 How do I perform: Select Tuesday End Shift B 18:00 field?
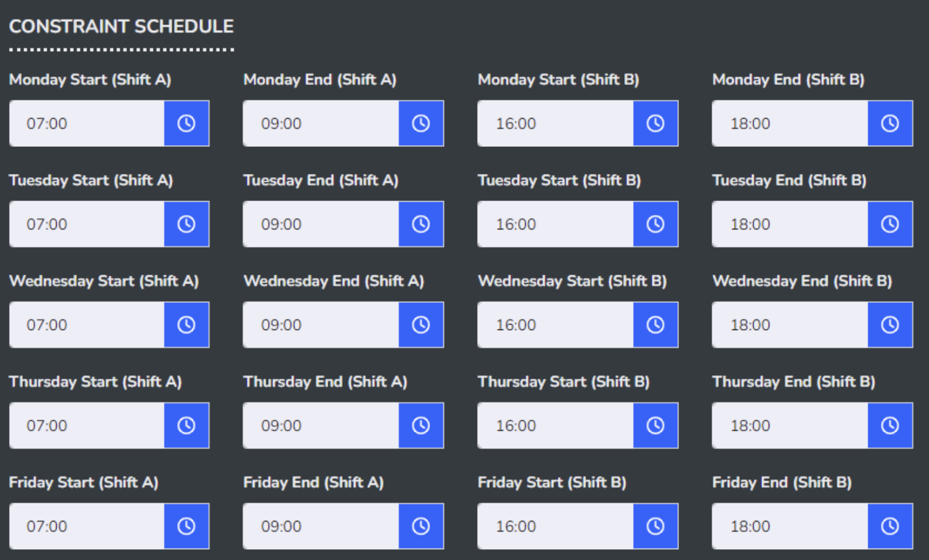pos(790,224)
